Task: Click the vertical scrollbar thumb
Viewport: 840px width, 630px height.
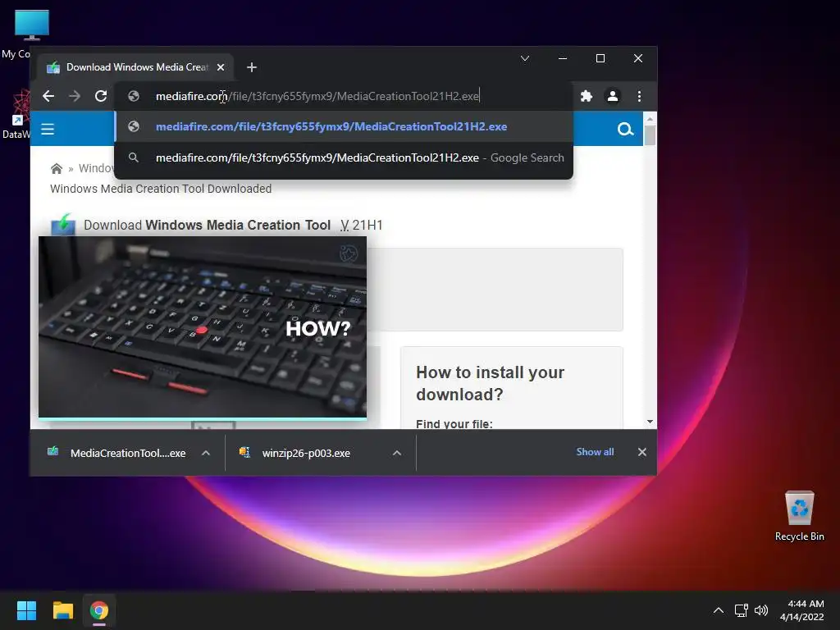Action: click(x=650, y=135)
